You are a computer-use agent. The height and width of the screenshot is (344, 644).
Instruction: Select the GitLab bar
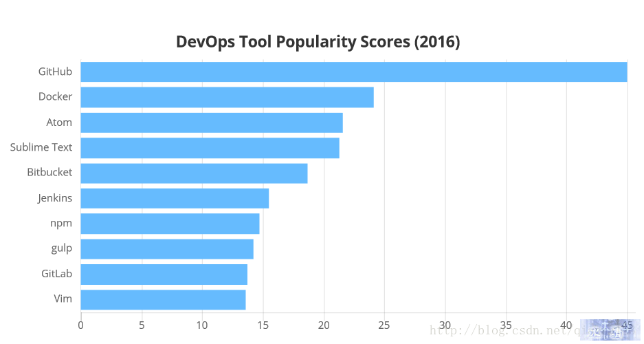164,274
